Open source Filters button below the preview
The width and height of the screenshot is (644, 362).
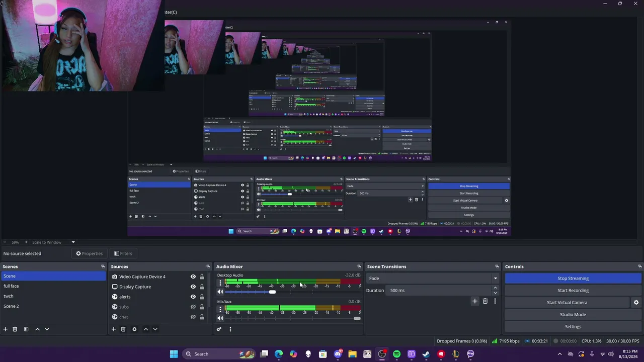[x=123, y=253]
